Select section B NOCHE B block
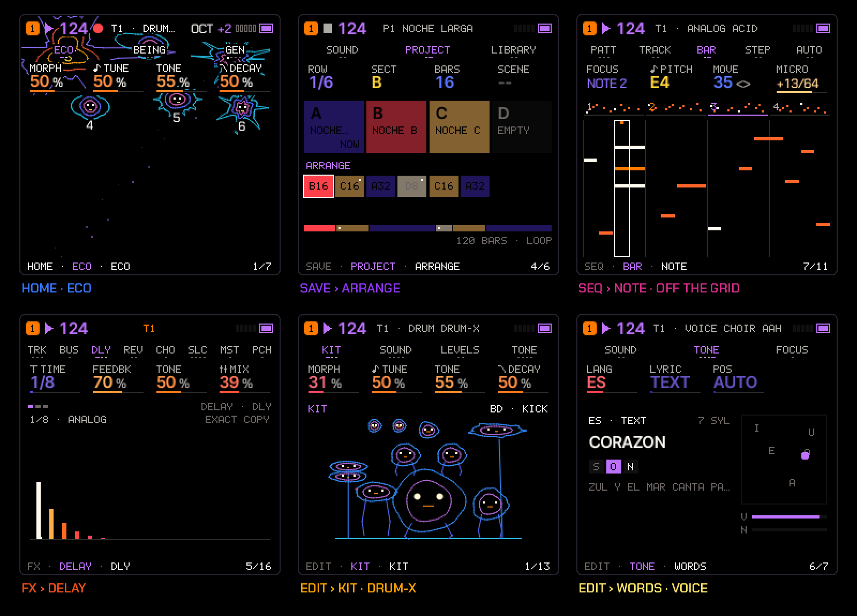The height and width of the screenshot is (616, 857). (x=396, y=127)
